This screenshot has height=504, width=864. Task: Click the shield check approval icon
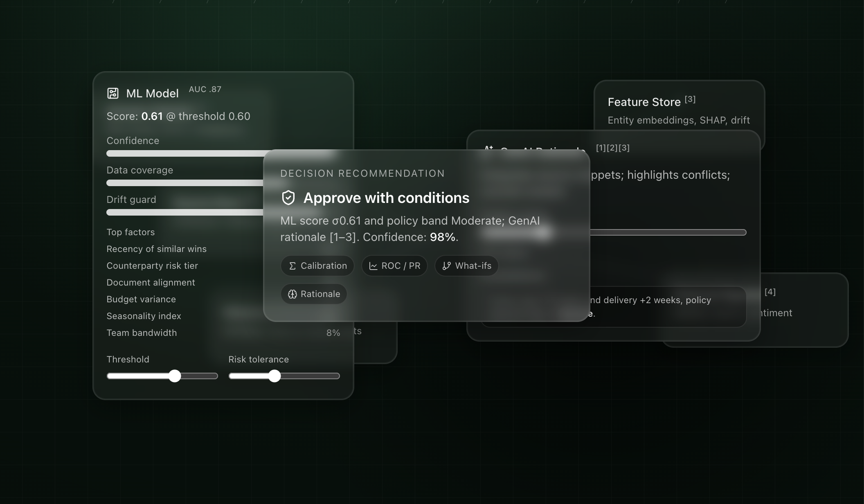[288, 198]
